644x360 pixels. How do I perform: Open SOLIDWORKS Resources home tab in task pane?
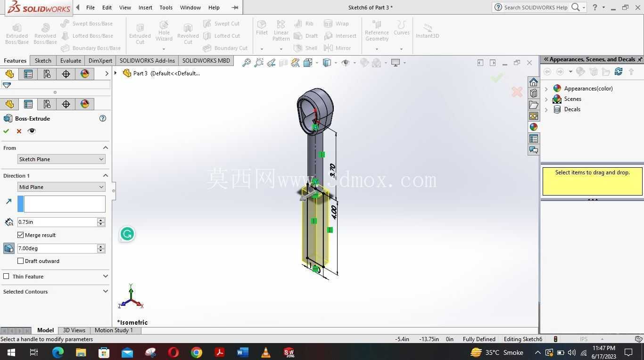point(534,82)
